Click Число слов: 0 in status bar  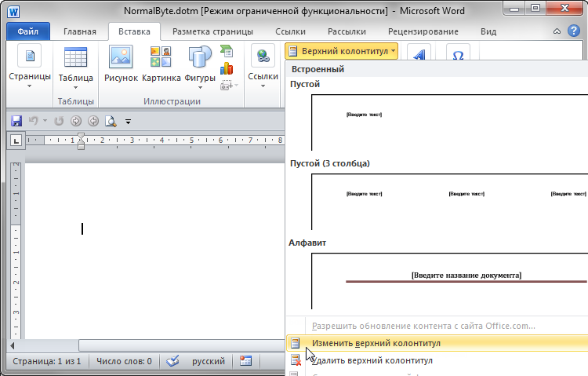(x=124, y=361)
